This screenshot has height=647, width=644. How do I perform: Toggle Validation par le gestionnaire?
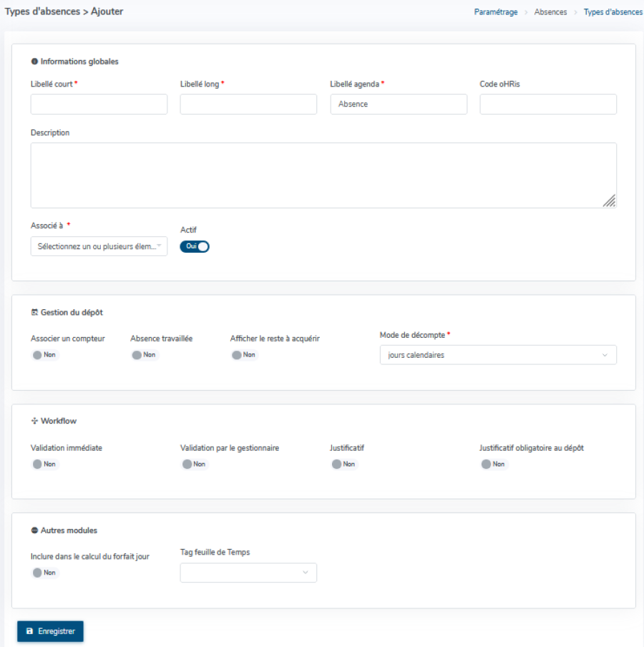[x=195, y=464]
